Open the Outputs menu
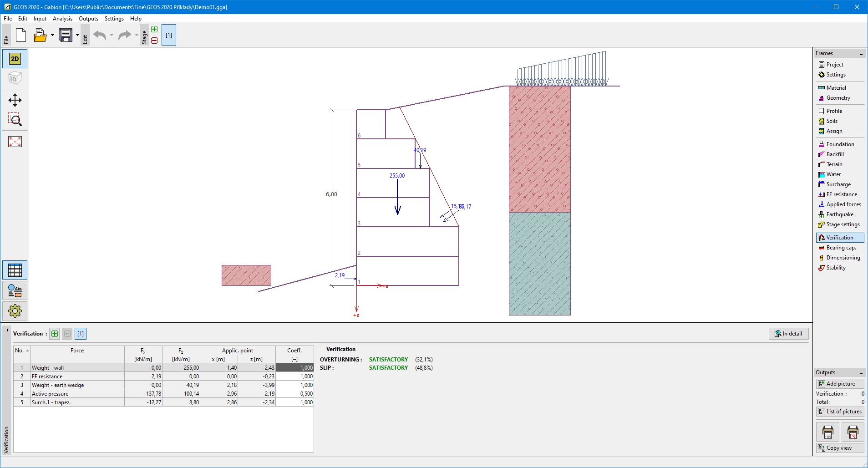Screen dimensions: 868x468 click(88, 19)
